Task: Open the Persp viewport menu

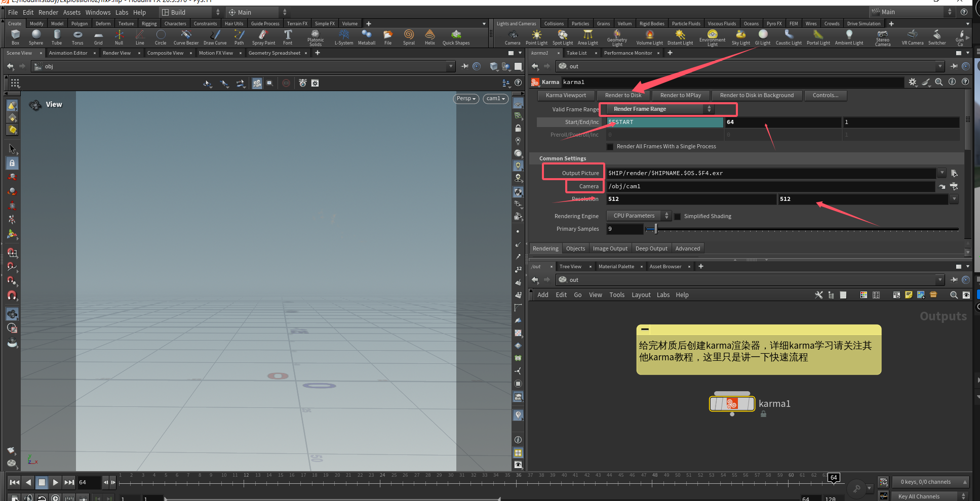Action: (466, 99)
